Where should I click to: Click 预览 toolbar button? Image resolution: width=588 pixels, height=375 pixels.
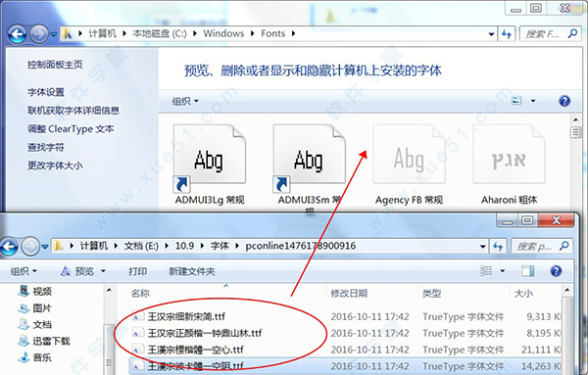[x=77, y=271]
